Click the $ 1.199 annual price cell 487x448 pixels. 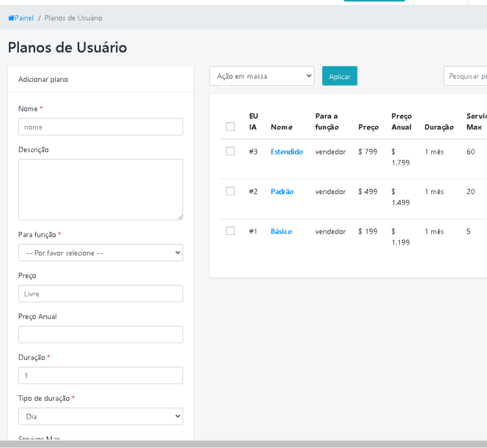(x=401, y=237)
